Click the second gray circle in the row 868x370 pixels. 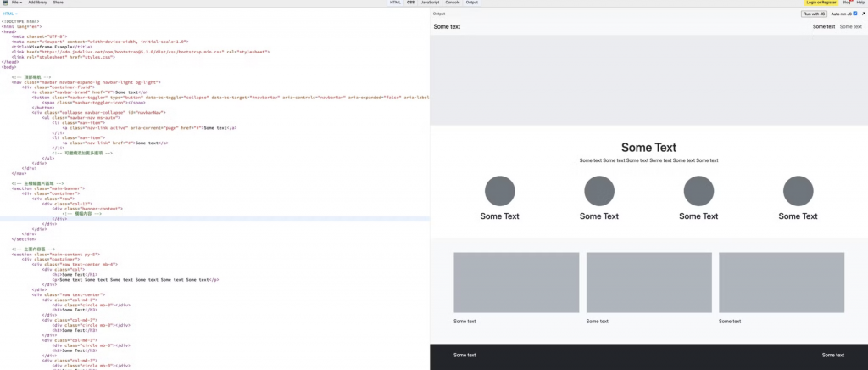click(x=599, y=191)
